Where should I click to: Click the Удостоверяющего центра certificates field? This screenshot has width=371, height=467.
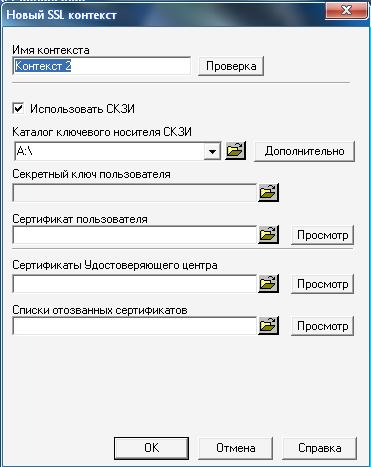tap(134, 284)
